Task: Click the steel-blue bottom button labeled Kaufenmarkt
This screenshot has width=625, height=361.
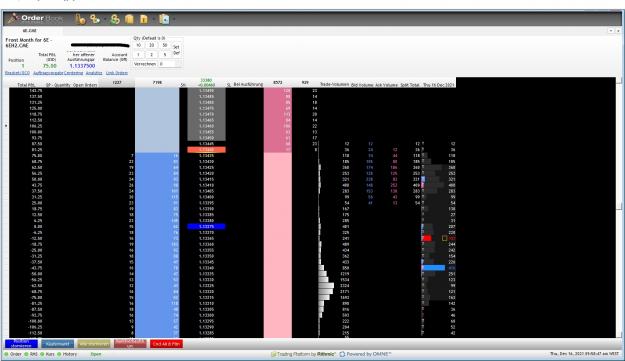Action: tap(57, 344)
